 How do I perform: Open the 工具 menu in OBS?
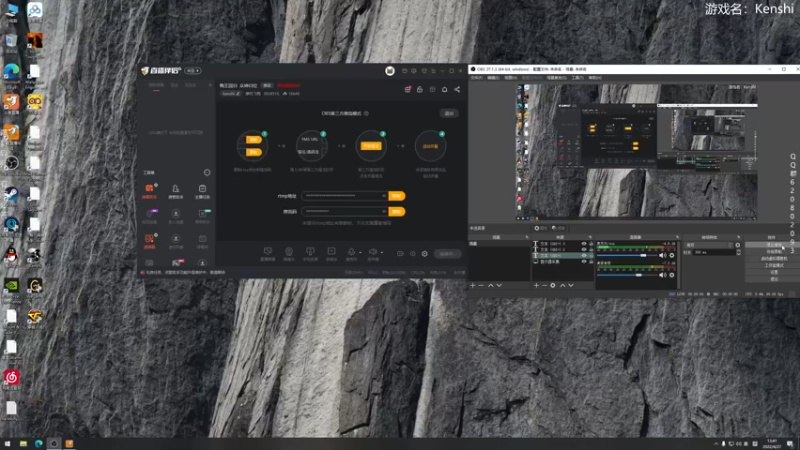[x=577, y=78]
